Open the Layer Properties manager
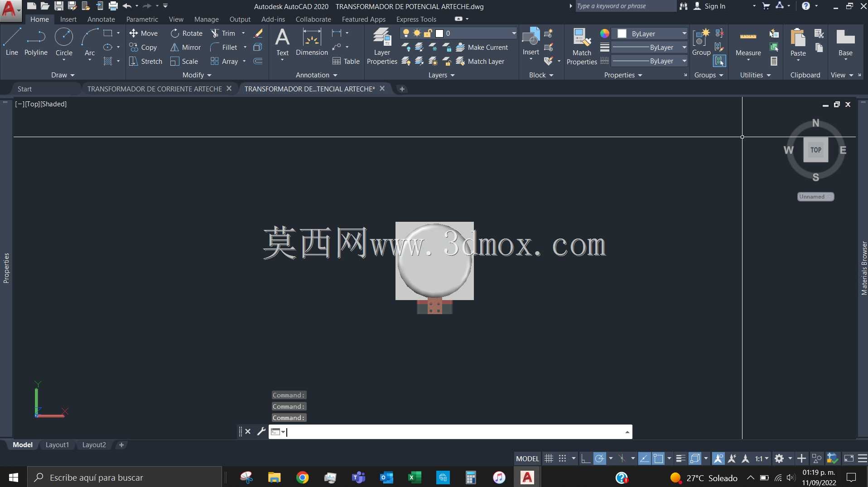 coord(382,46)
